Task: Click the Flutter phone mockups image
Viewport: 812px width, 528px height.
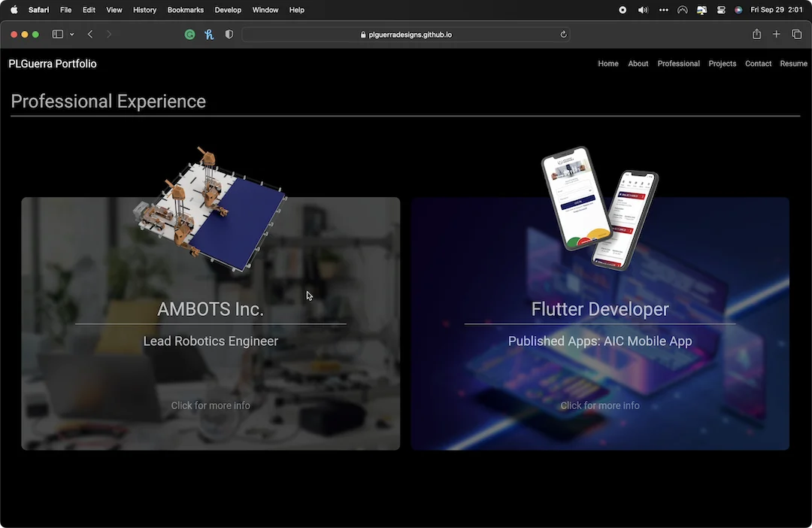Action: [x=600, y=208]
